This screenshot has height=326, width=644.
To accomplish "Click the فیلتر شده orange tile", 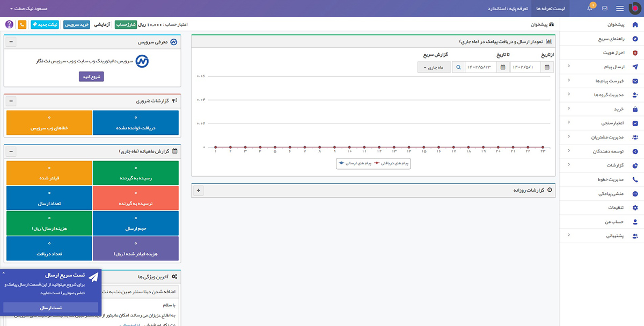I will tap(49, 173).
